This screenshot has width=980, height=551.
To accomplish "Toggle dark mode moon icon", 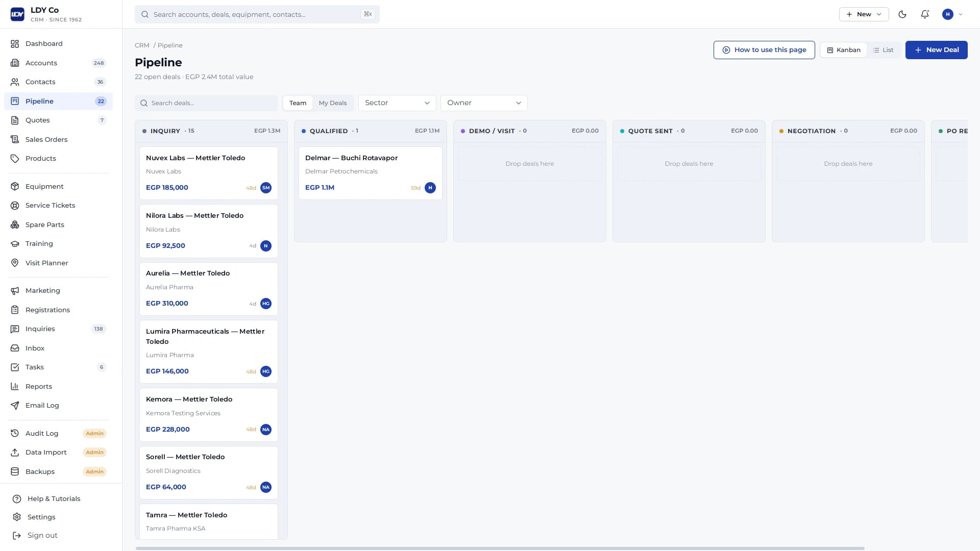I will click(x=902, y=14).
